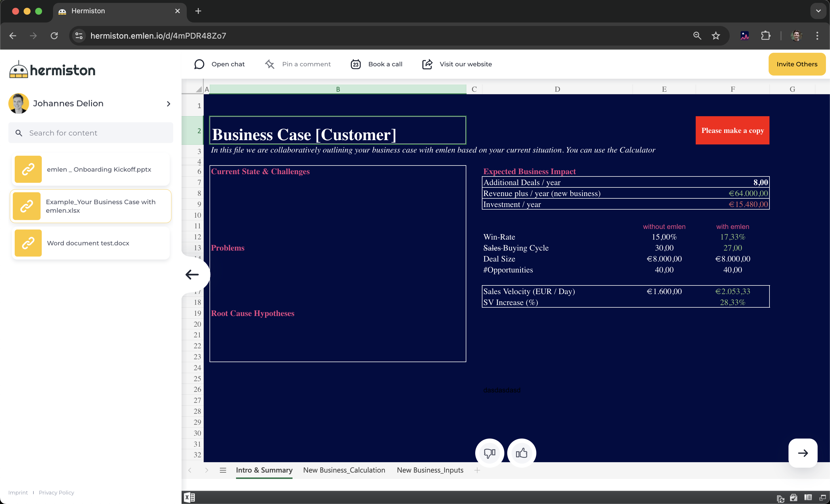Open Chrome three-dot menu
The height and width of the screenshot is (504, 830).
pos(817,36)
